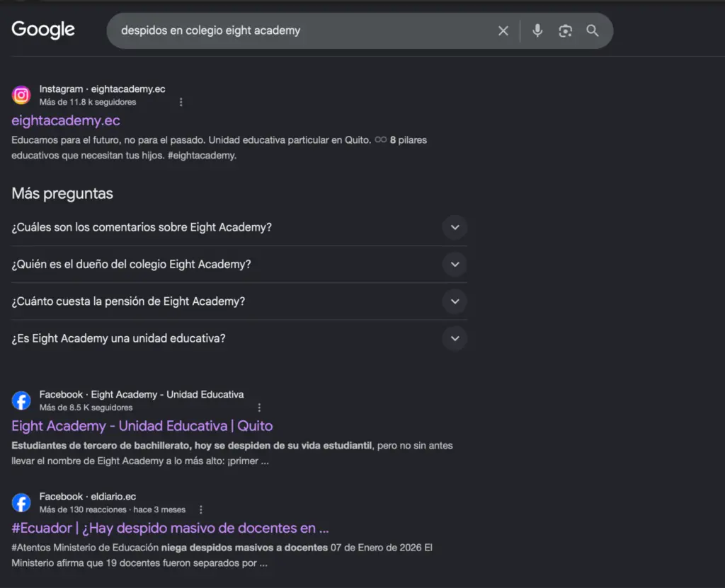Open three-dot menu for the eldiario.ec result
The width and height of the screenshot is (725, 588).
point(200,509)
